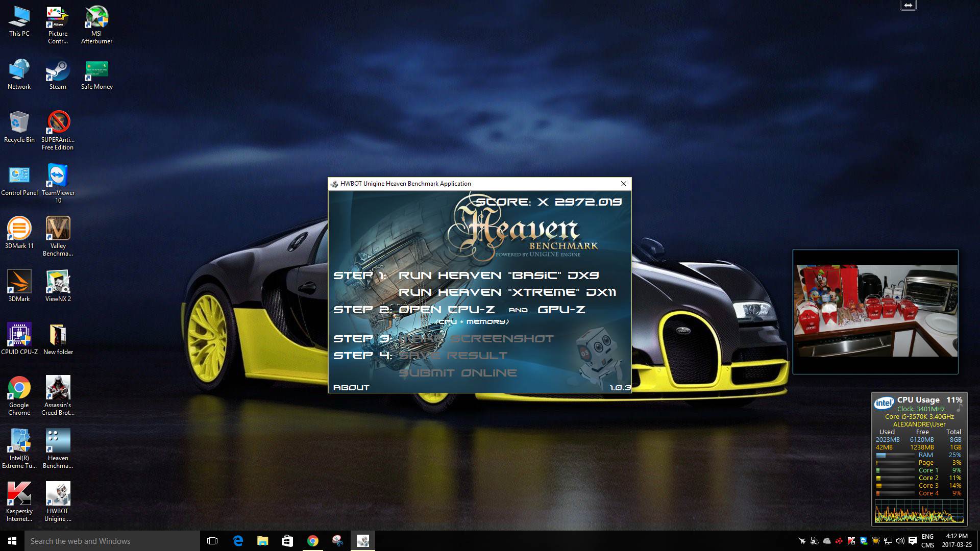Image resolution: width=980 pixels, height=551 pixels.
Task: Select the TeamViewer 10 desktop shortcut
Action: (58, 184)
